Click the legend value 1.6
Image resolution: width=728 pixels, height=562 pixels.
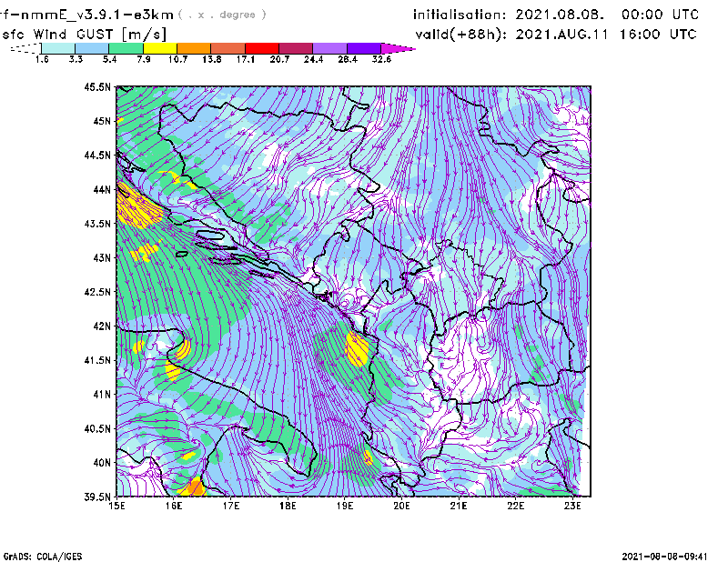pos(42,59)
